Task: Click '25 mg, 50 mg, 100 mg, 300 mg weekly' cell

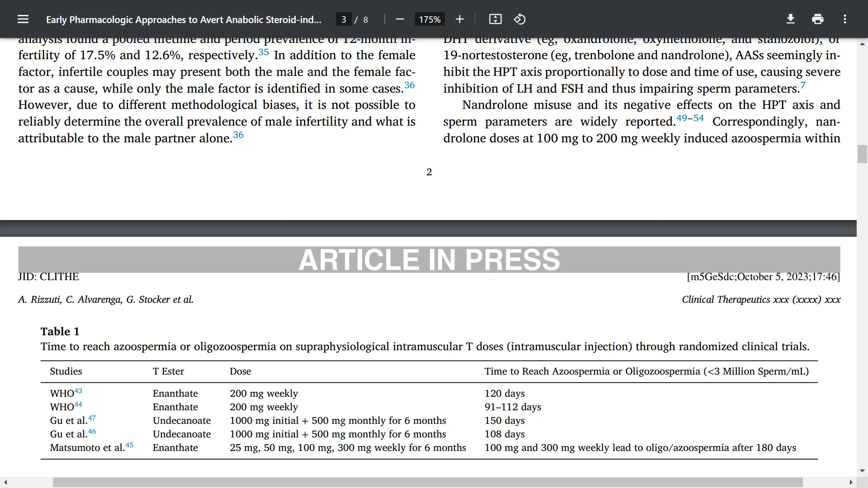Action: [348, 448]
